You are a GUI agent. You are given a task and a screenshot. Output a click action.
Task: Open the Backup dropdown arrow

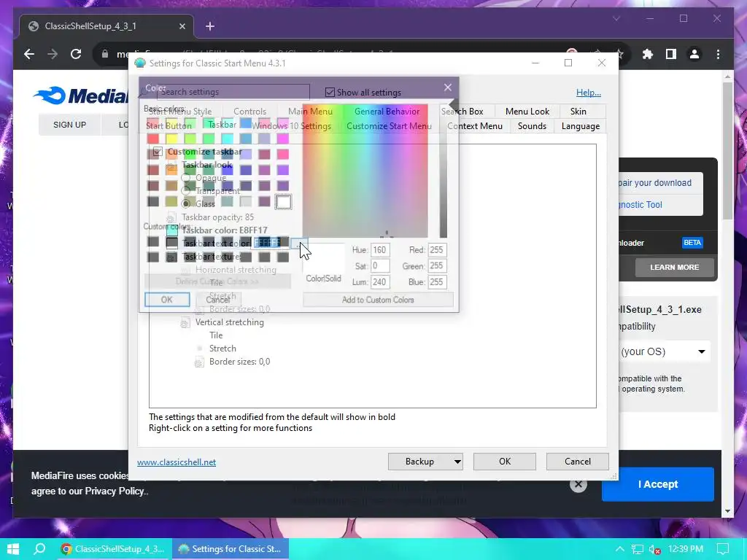457,462
